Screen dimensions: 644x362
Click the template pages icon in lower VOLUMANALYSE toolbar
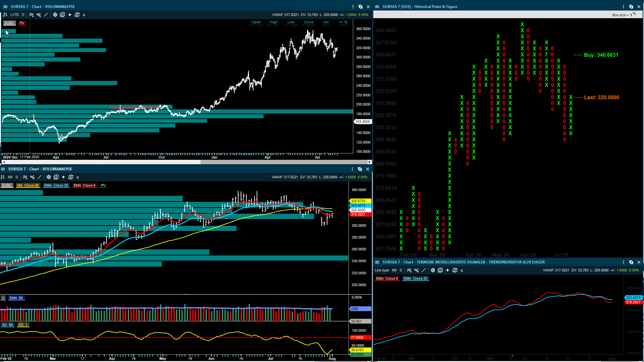[56, 177]
